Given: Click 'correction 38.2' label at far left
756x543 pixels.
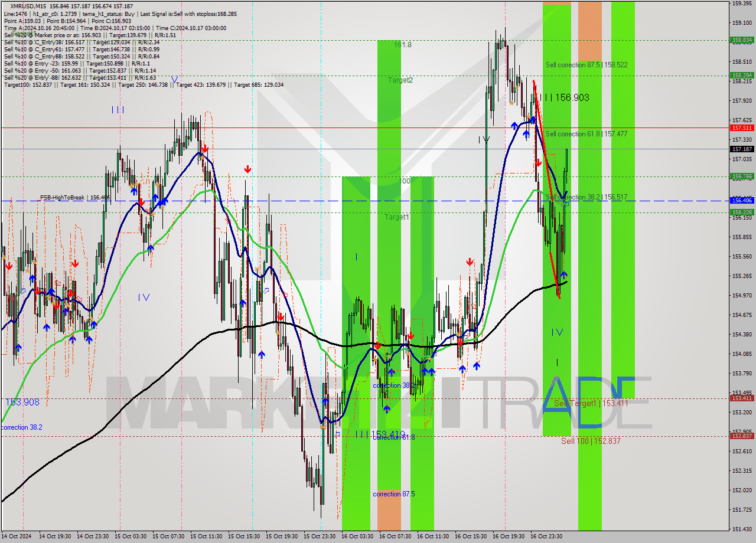Looking at the screenshot, I should tap(21, 427).
